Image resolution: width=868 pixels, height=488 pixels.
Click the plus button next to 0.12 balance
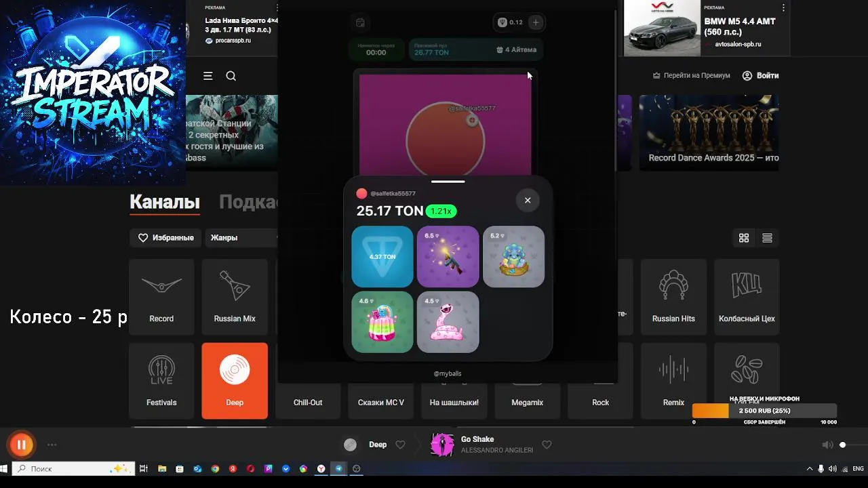[x=536, y=22]
